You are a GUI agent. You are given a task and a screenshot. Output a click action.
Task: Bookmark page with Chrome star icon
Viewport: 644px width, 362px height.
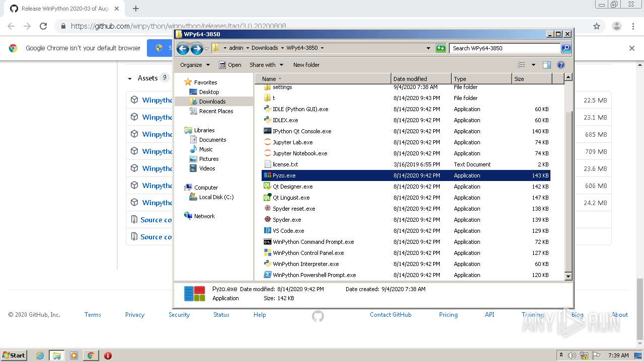tap(597, 26)
